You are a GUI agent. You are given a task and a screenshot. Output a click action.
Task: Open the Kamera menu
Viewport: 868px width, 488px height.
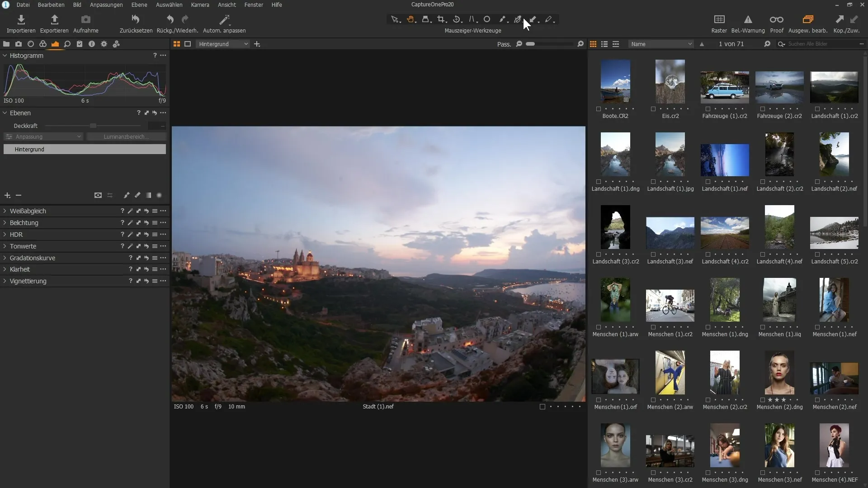(x=200, y=5)
